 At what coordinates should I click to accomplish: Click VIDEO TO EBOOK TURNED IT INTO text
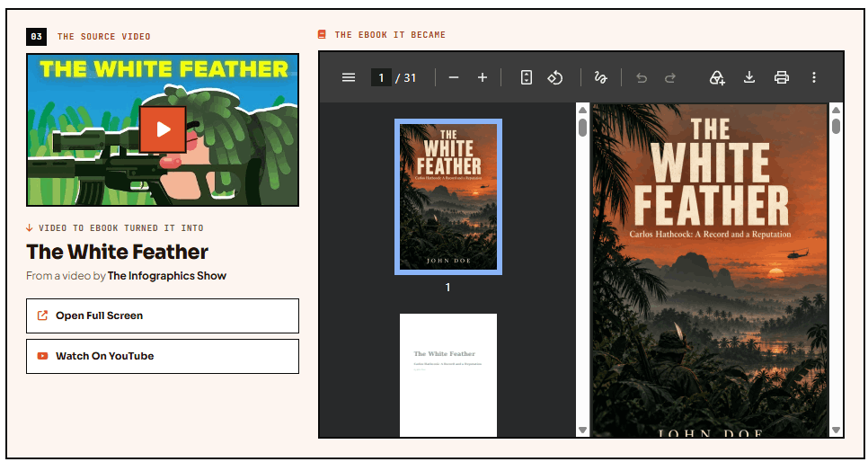click(x=120, y=227)
